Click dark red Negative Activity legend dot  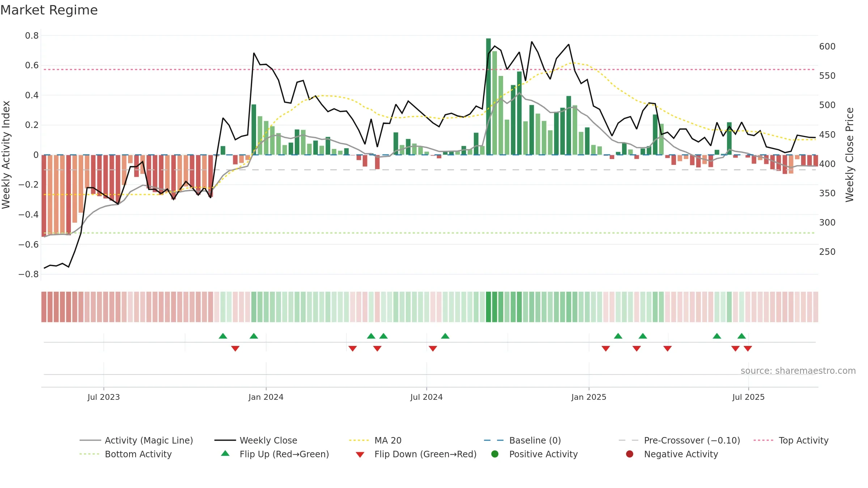click(630, 454)
